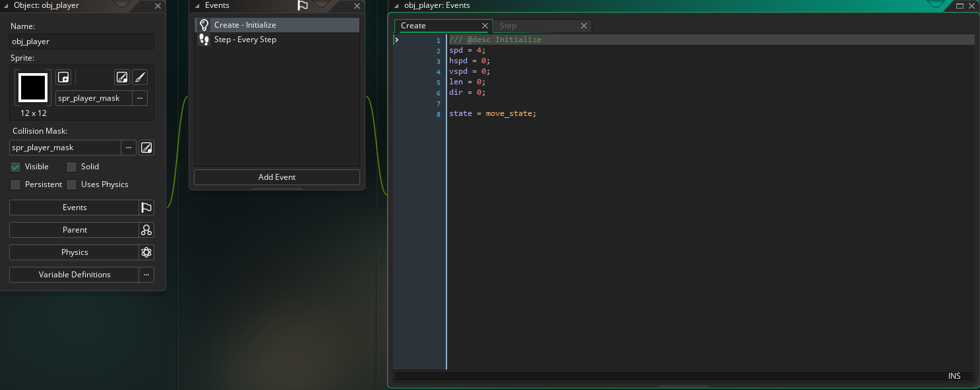
Task: Enable the Uses Physics checkbox
Action: (72, 184)
